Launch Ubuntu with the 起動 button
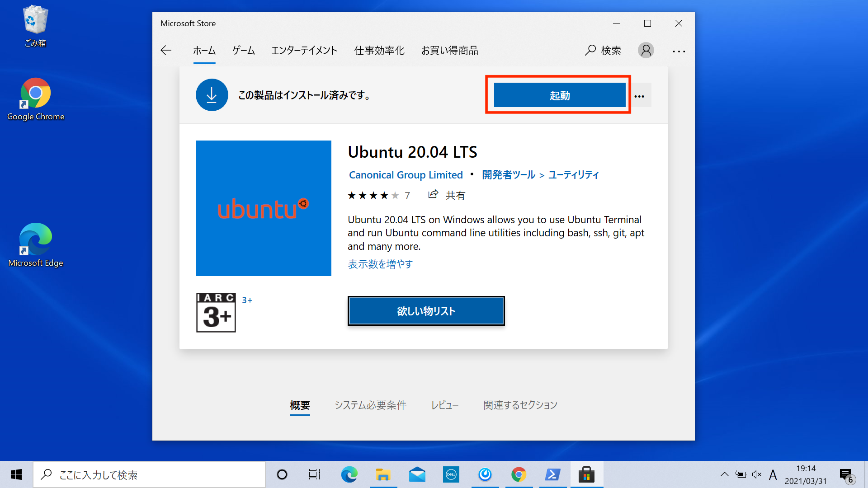868x488 pixels. coord(560,95)
